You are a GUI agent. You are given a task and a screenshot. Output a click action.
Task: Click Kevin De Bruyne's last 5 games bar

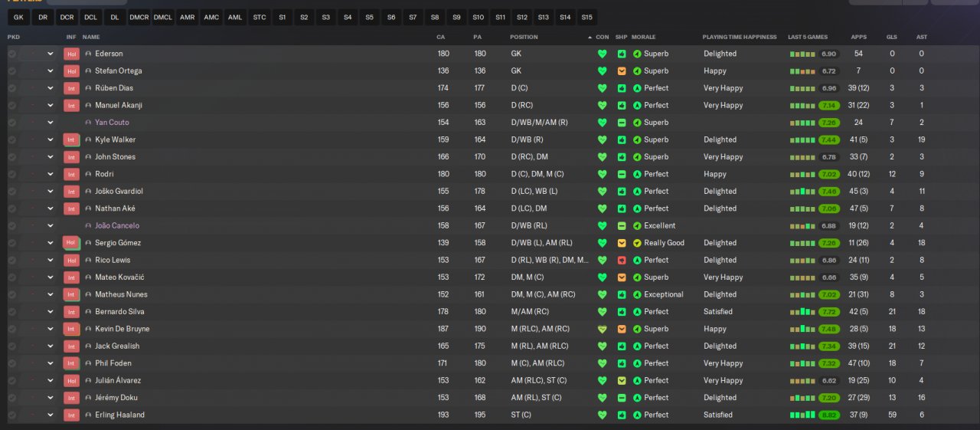click(x=802, y=329)
